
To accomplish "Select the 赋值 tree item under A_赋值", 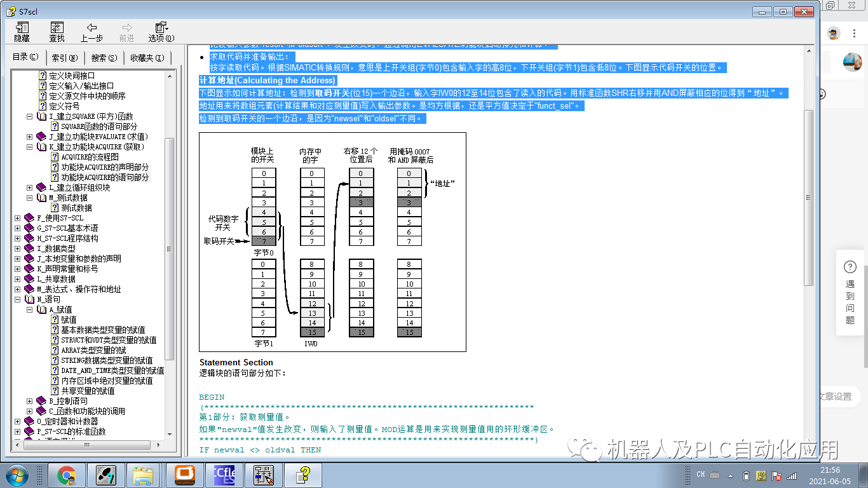I will point(69,318).
